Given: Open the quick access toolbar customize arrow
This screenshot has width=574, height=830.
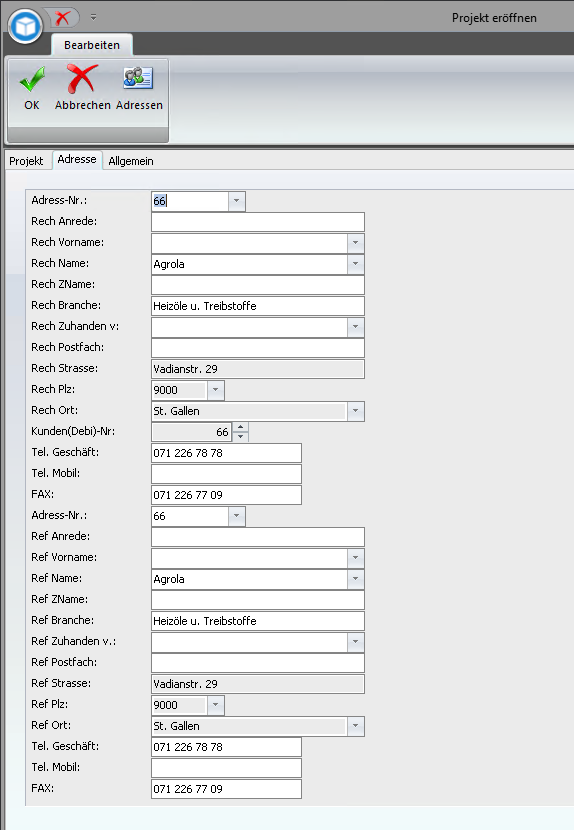Looking at the screenshot, I should pos(93,17).
